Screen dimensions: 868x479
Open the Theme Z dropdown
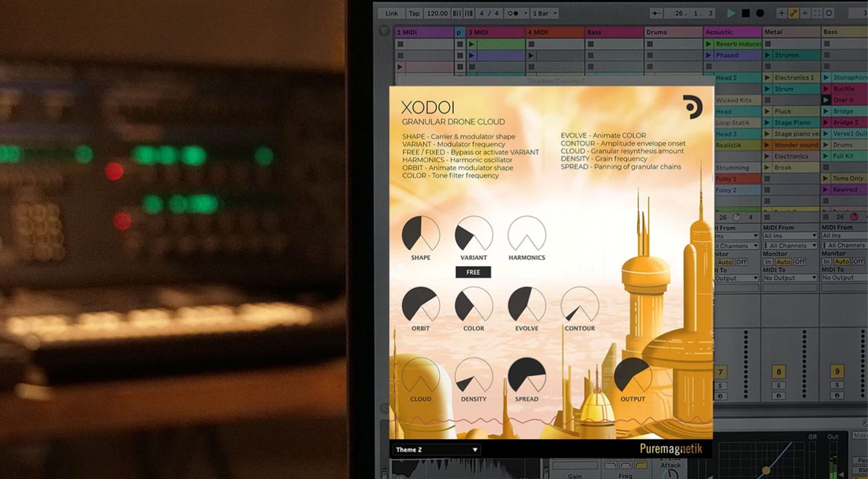coord(436,450)
